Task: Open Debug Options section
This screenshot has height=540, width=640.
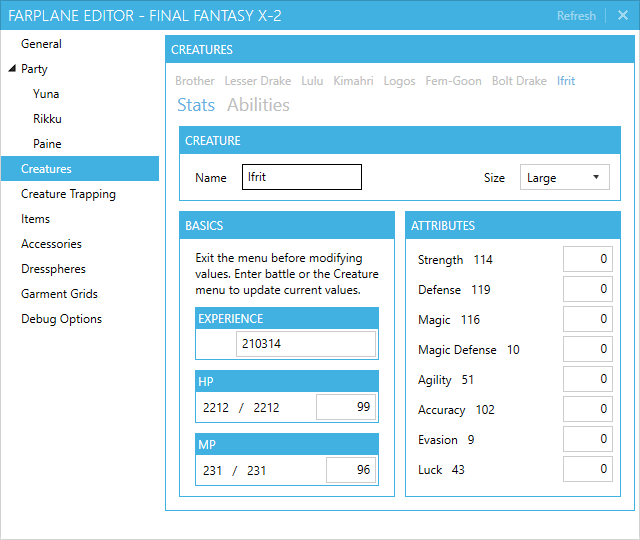Action: coord(61,319)
